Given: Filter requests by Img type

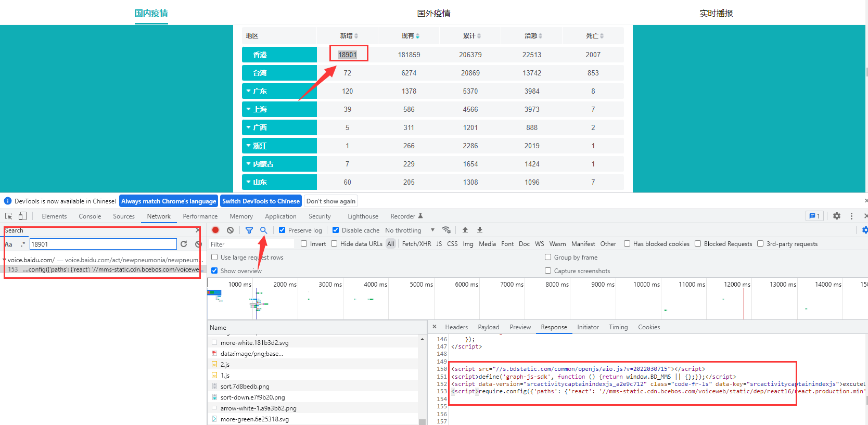Looking at the screenshot, I should pyautogui.click(x=468, y=244).
